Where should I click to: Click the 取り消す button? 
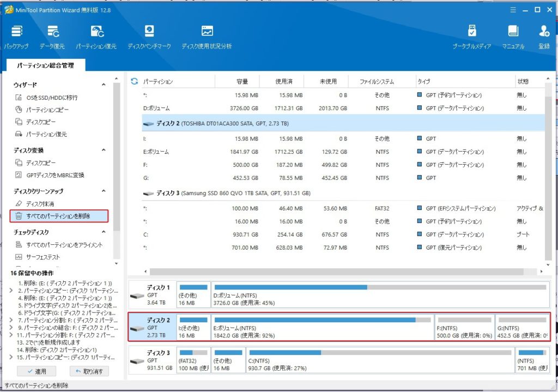pos(89,371)
